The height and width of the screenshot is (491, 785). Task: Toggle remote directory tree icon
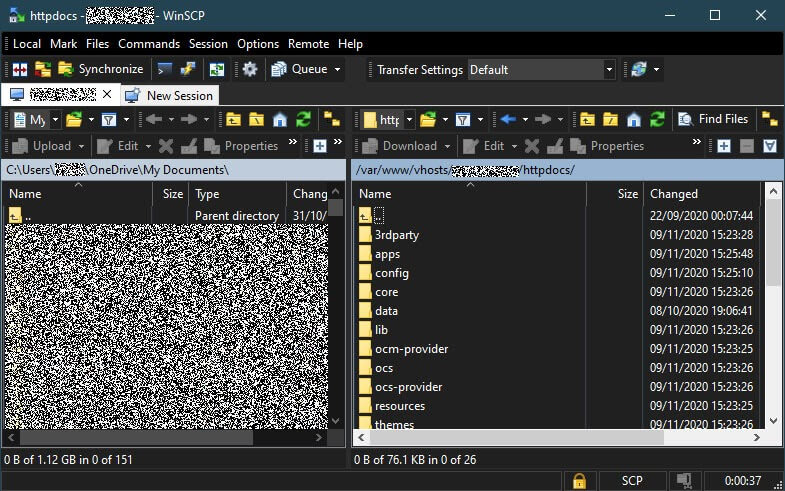point(769,120)
